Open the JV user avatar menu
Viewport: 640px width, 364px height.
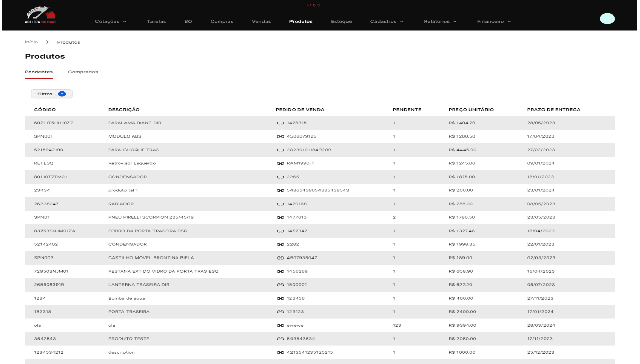(x=607, y=19)
